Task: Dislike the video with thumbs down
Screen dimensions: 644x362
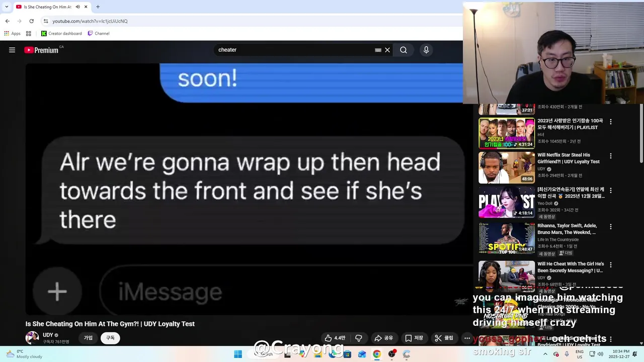Action: pyautogui.click(x=359, y=338)
